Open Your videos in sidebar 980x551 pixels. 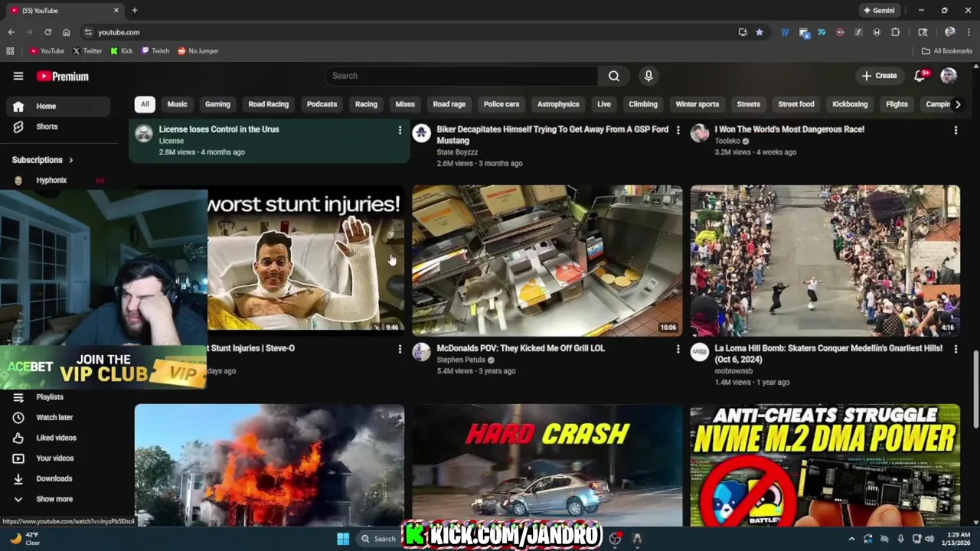pyautogui.click(x=57, y=458)
